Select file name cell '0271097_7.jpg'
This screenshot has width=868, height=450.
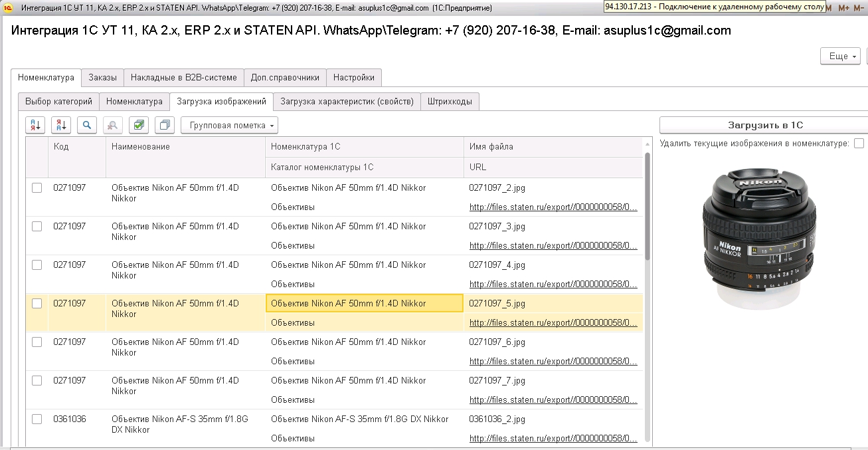pos(553,381)
